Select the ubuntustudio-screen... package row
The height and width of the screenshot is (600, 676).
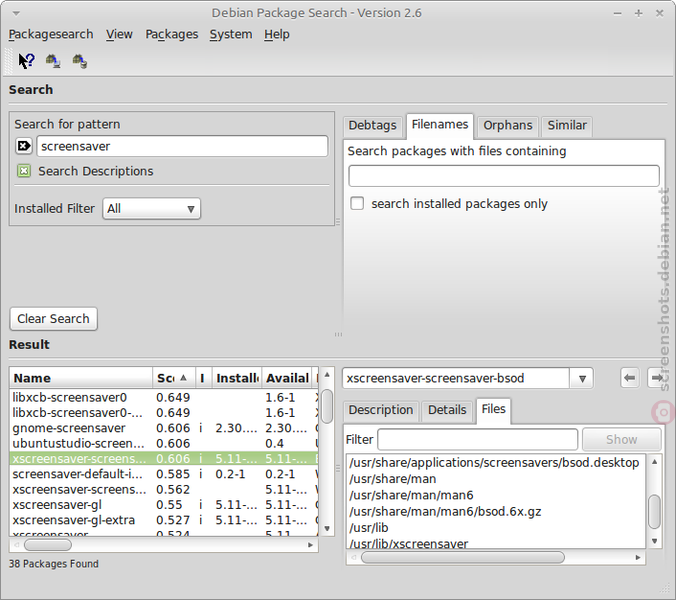[x=163, y=444]
